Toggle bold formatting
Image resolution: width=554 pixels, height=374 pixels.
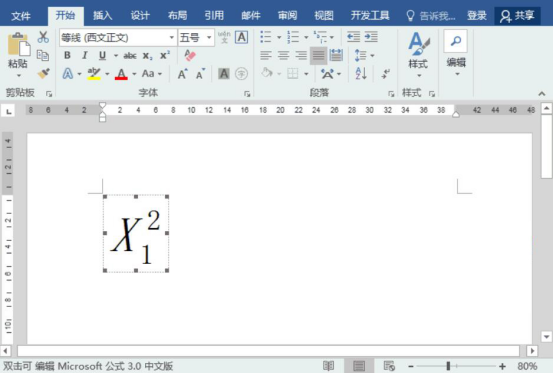(x=67, y=55)
